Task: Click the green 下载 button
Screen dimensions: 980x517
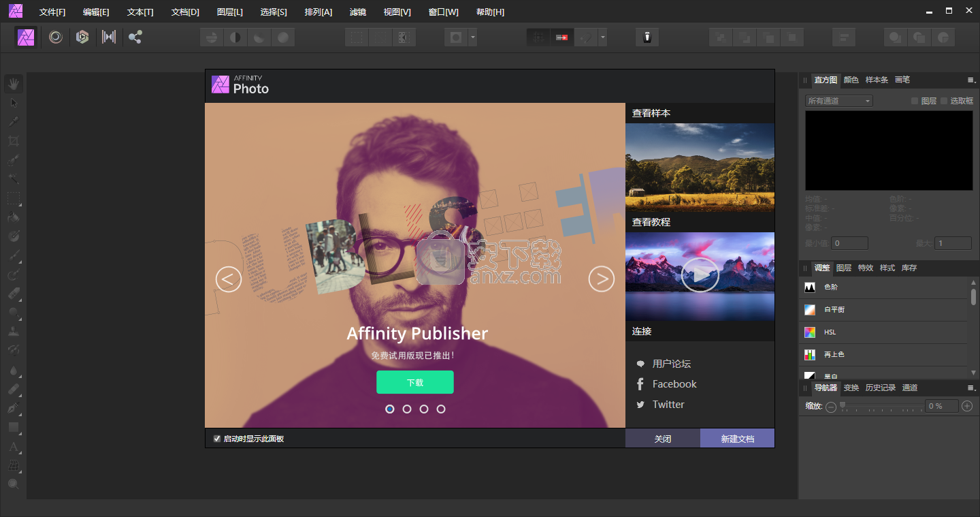Action: point(415,382)
